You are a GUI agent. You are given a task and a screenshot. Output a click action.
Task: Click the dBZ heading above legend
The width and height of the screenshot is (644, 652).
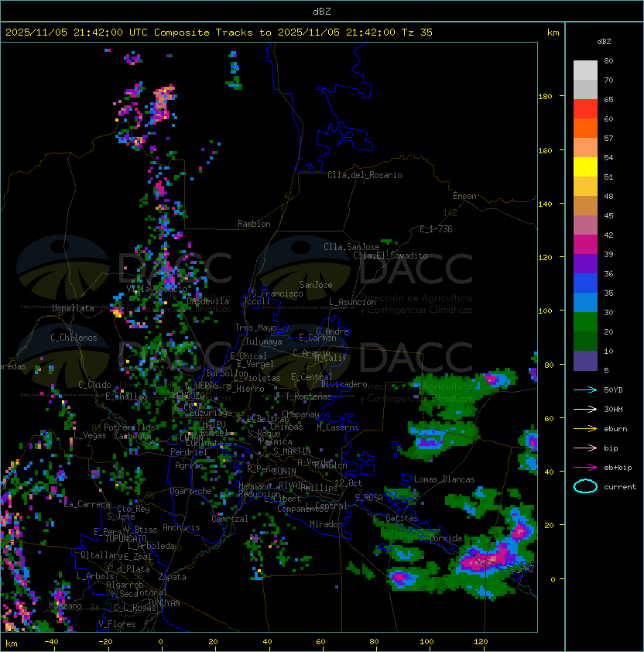click(x=604, y=42)
